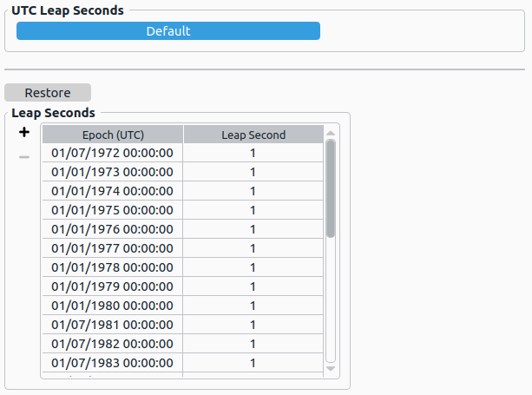The width and height of the screenshot is (532, 395).
Task: Click the minus icon to remove leap second
Action: pos(24,157)
